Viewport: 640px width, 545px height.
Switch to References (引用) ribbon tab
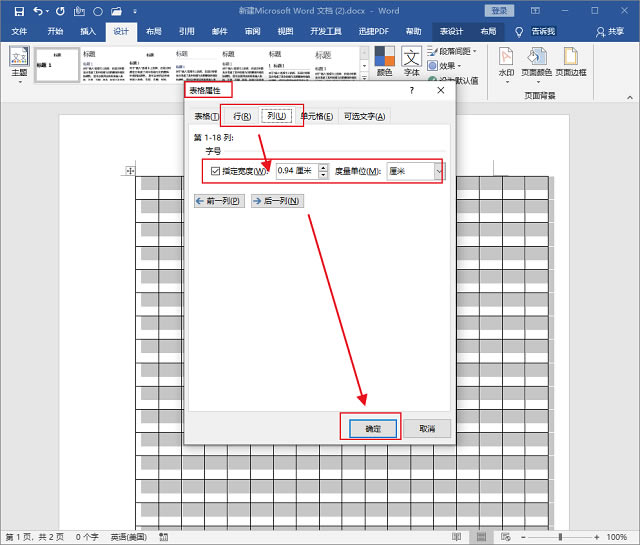point(187,31)
